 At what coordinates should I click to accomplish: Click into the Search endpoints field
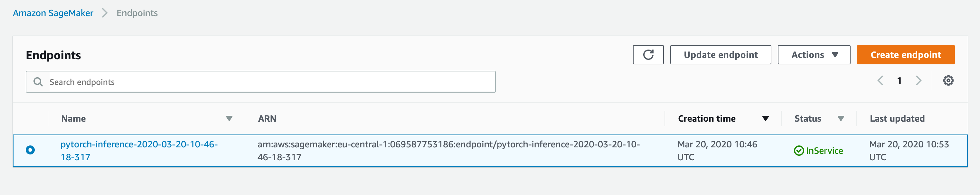pos(260,82)
